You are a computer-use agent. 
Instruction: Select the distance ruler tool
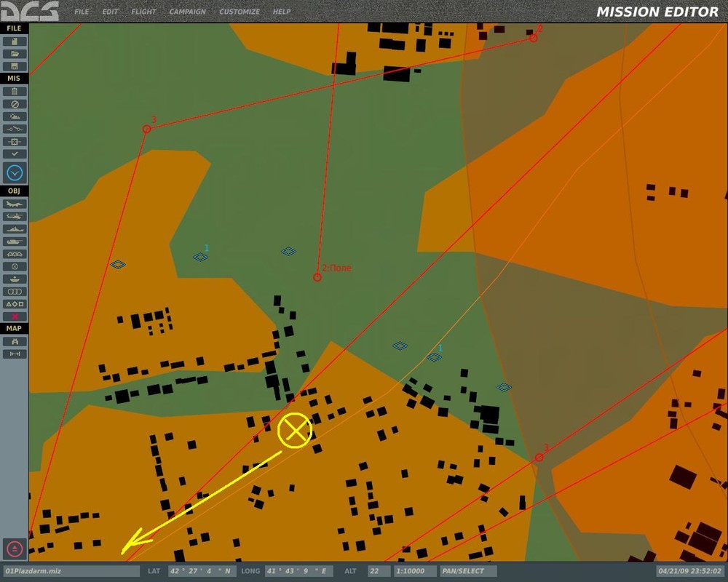point(15,354)
